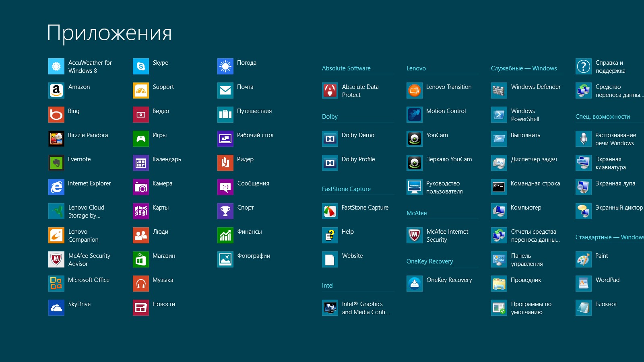The height and width of the screenshot is (362, 644).
Task: Launch Internet Explorer icon
Action: click(x=56, y=187)
